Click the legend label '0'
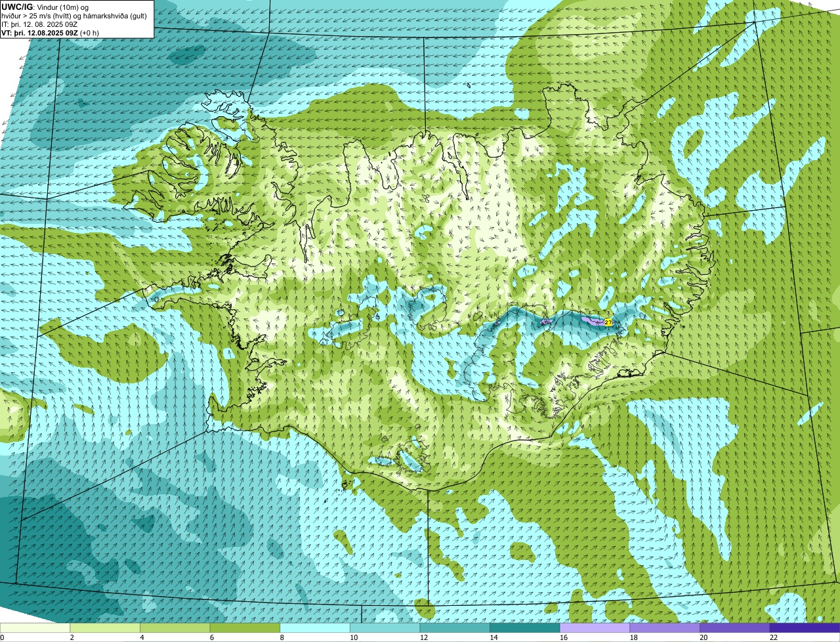This screenshot has width=840, height=642. 2,637
